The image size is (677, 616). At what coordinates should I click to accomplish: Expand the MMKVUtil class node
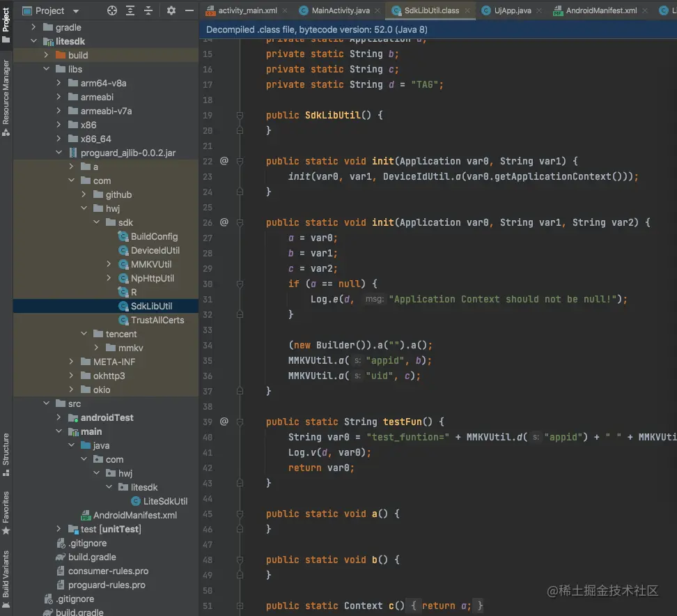(x=109, y=264)
